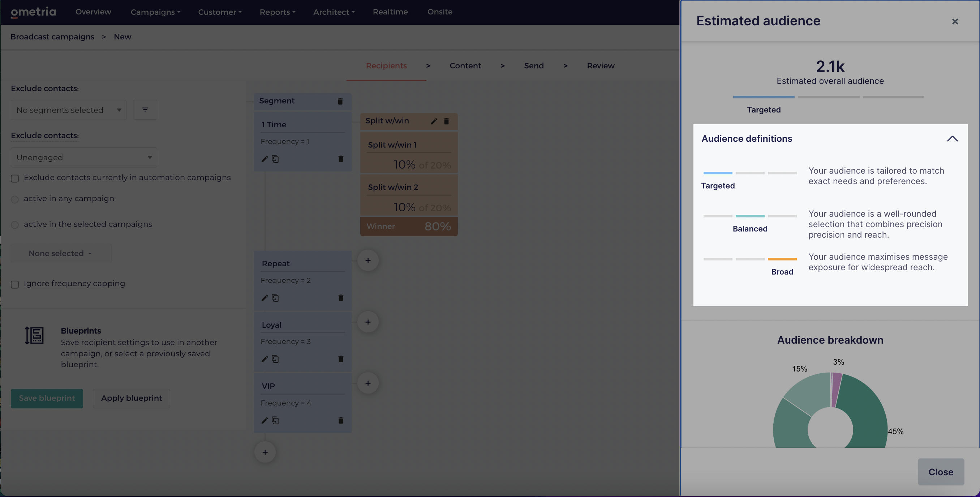Open the None selected campaigns dropdown

[61, 253]
